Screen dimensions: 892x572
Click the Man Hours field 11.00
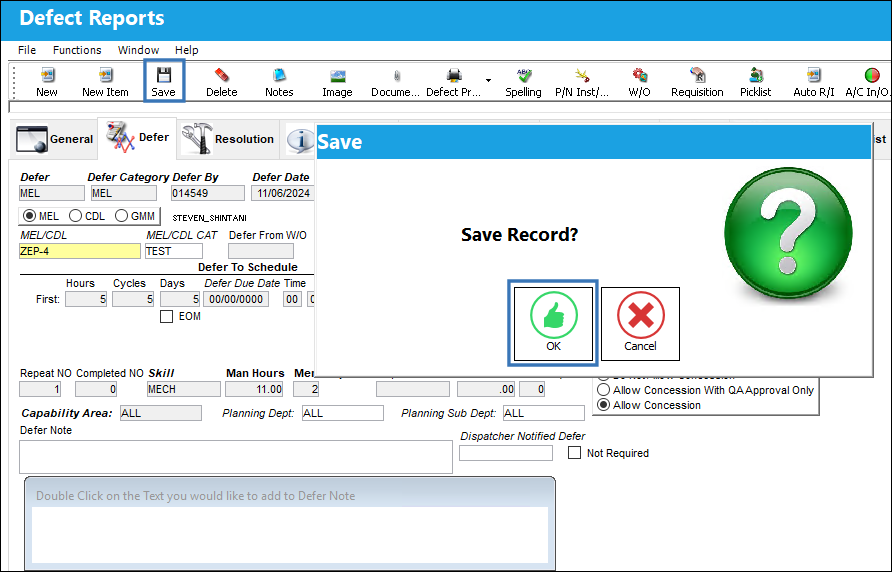[x=254, y=389]
